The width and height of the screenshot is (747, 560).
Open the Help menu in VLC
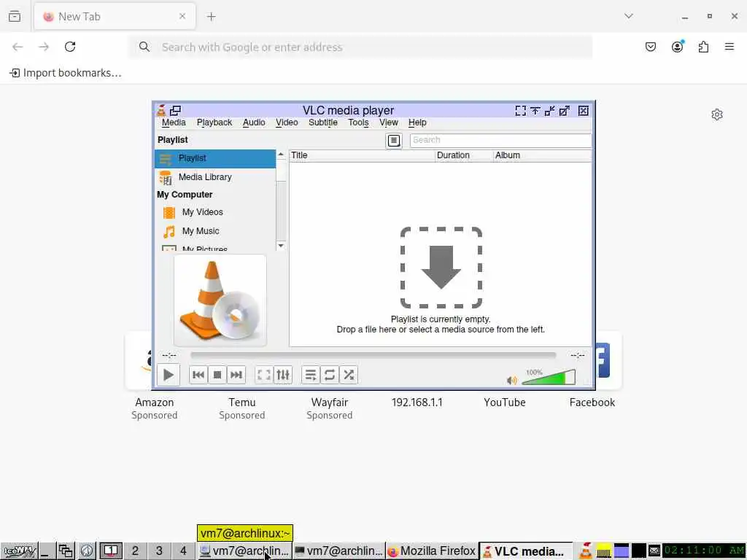417,122
